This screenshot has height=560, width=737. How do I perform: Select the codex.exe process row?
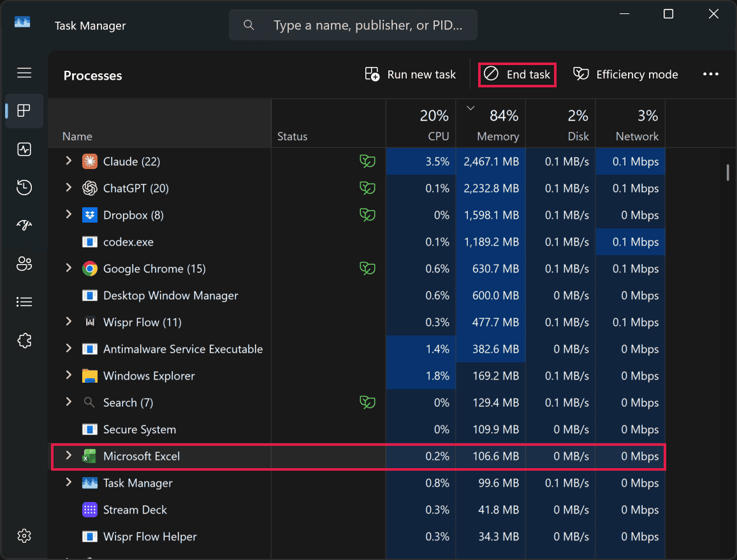pyautogui.click(x=357, y=242)
